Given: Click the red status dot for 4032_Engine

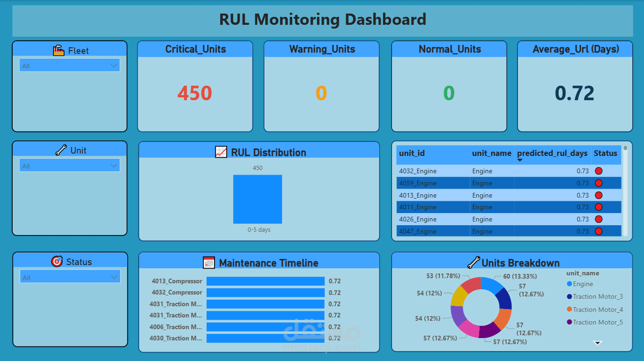Looking at the screenshot, I should click(x=598, y=171).
